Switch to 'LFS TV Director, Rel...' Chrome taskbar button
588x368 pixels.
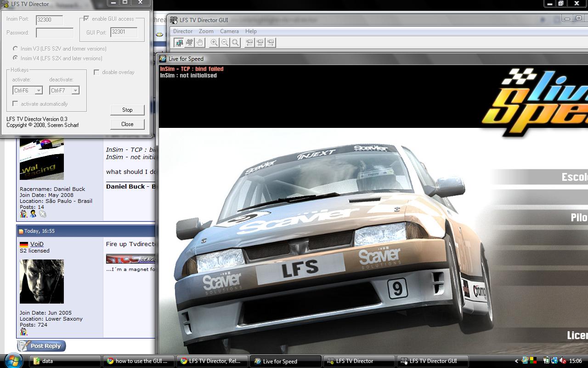[212, 361]
